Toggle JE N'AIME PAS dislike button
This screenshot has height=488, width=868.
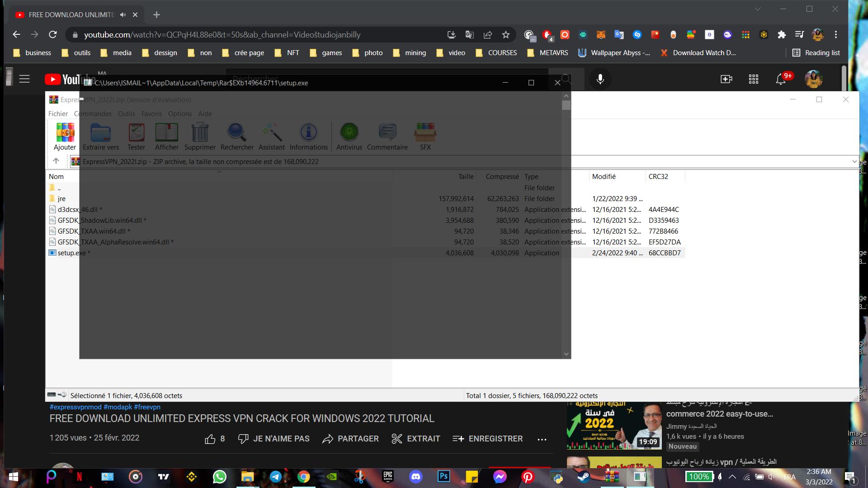(274, 439)
